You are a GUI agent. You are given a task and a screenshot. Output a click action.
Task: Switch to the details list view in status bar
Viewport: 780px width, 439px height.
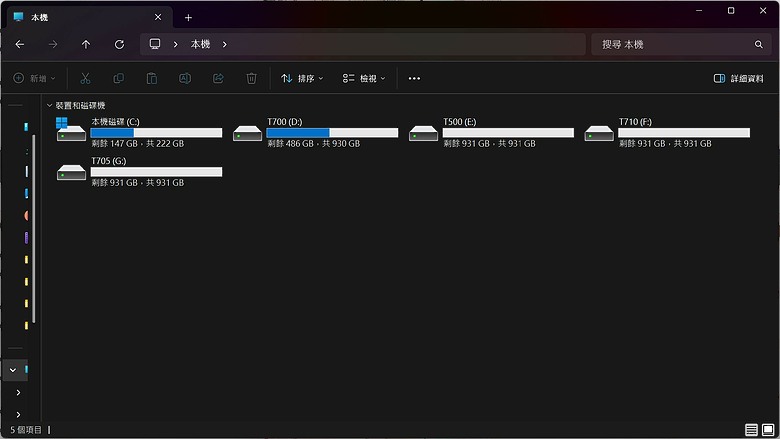(x=751, y=430)
